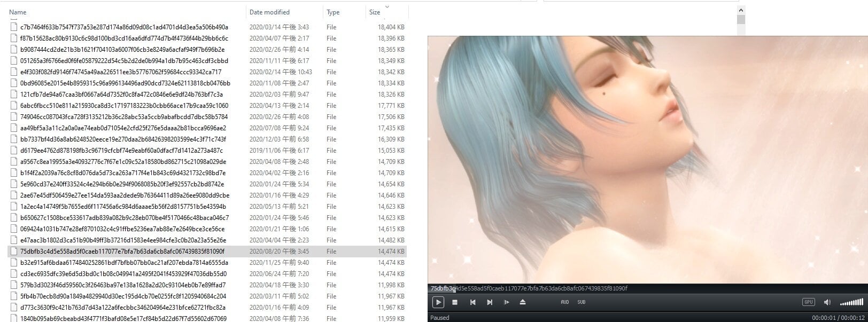The image size is (868, 322).
Task: Click the file icon of bb7337bf4d36a row
Action: [x=14, y=139]
